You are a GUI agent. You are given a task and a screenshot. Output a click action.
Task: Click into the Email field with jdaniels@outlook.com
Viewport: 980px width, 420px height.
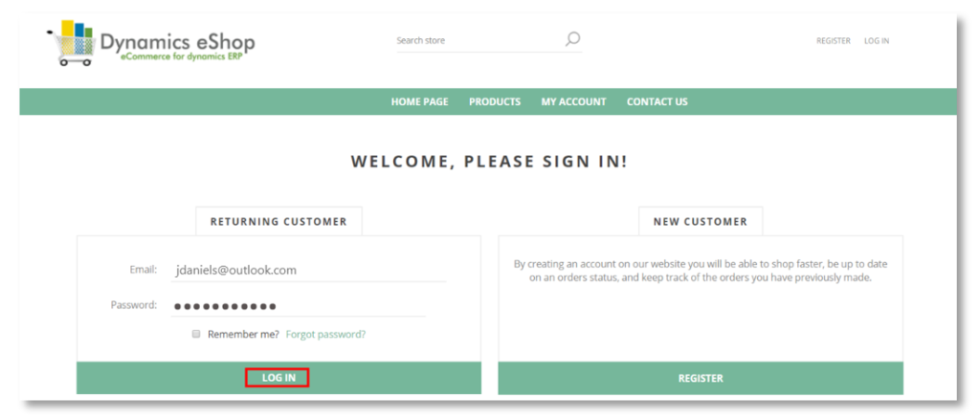pos(308,271)
